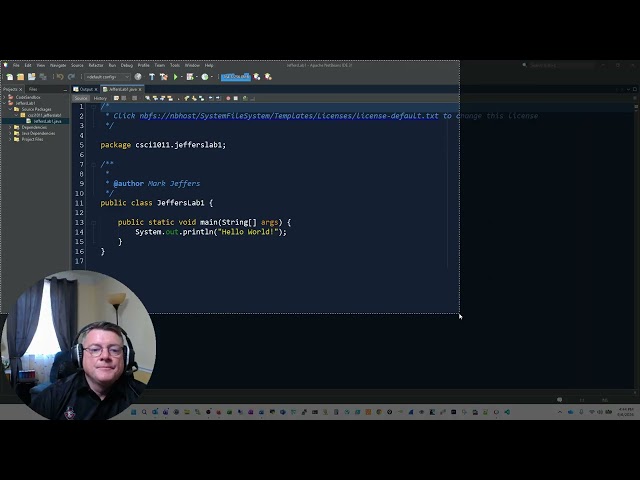This screenshot has height=480, width=640.
Task: Switch to the Files panel tab
Action: [33, 89]
